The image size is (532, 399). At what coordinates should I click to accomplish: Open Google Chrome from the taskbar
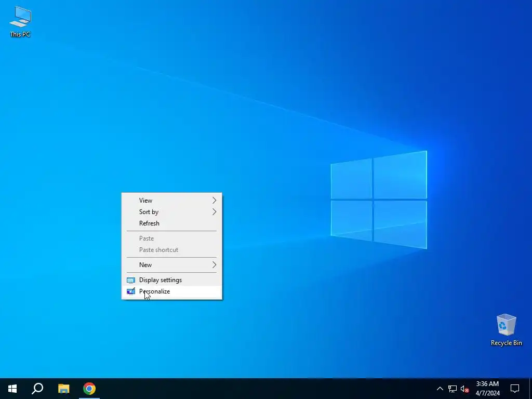(x=89, y=389)
